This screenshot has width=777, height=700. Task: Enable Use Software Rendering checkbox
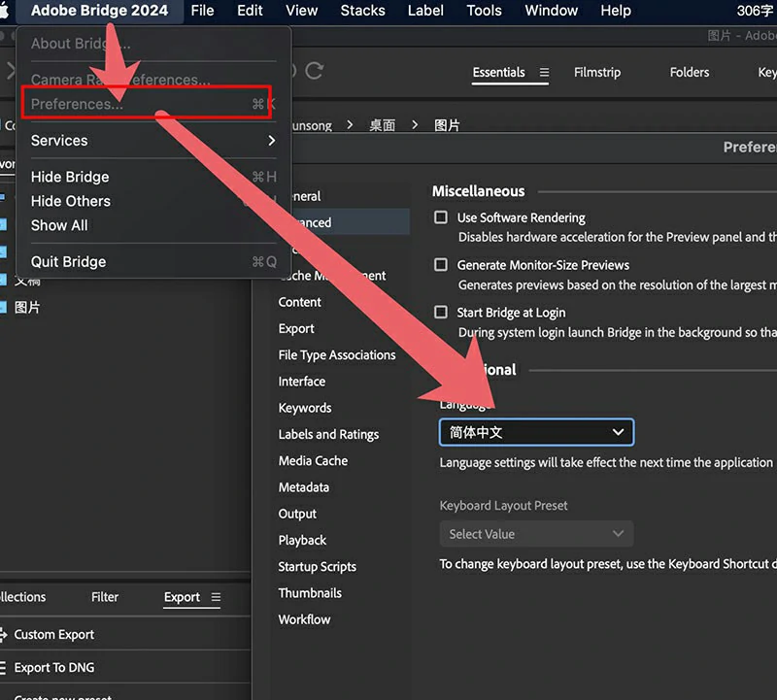[x=441, y=217]
